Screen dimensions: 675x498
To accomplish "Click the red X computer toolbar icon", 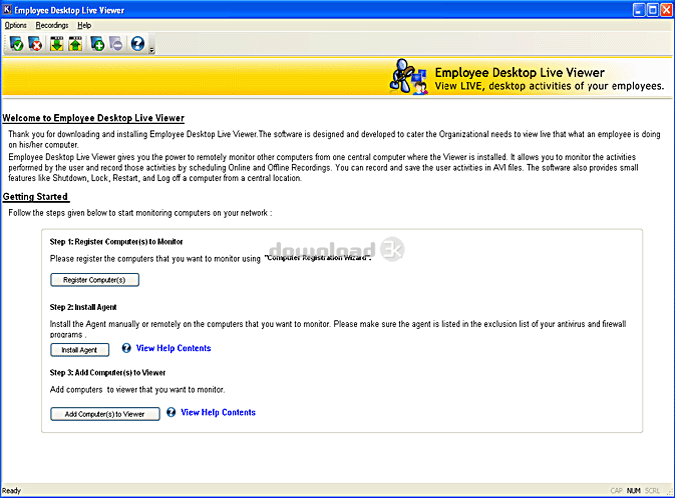I will (36, 44).
